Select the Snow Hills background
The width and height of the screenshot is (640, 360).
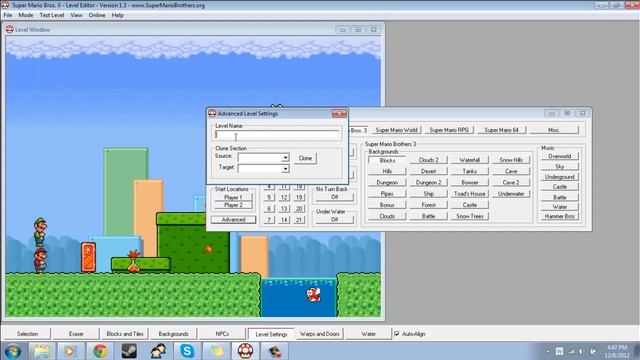pos(511,160)
